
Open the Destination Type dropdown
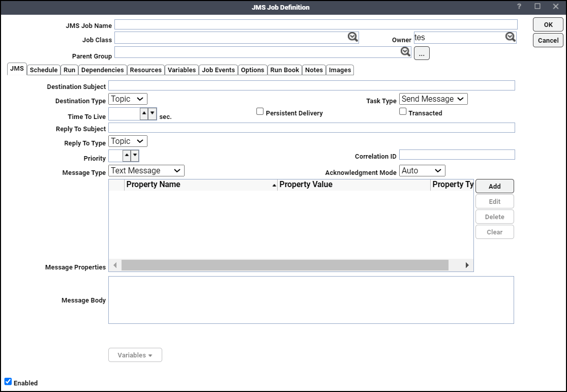[128, 99]
